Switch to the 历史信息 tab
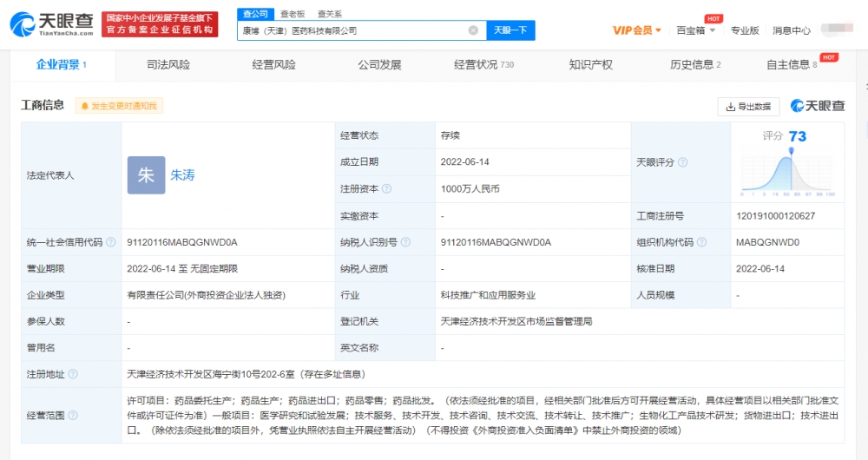This screenshot has width=868, height=460. point(695,65)
